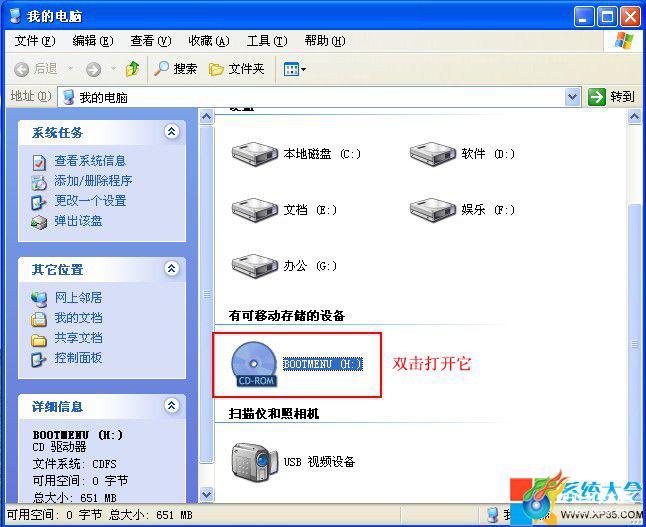This screenshot has height=527, width=646.
Task: Collapse the 其它位置 panel
Action: point(171,269)
